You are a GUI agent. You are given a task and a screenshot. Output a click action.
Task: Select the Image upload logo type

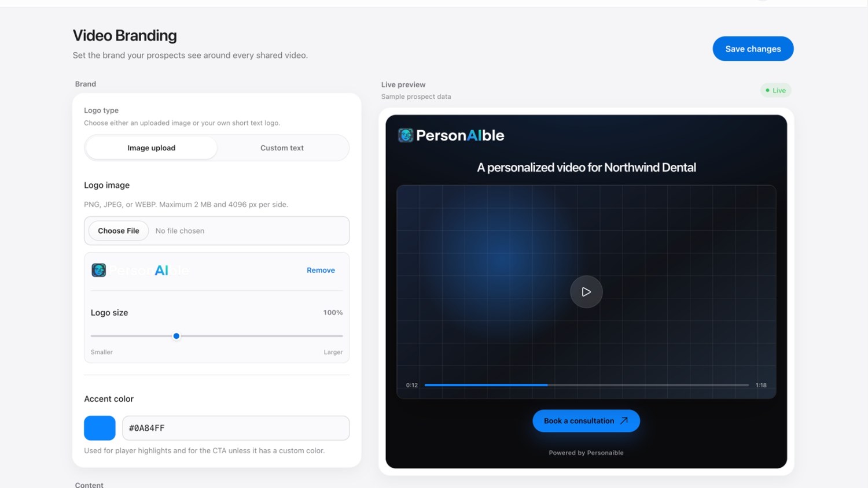pyautogui.click(x=151, y=148)
